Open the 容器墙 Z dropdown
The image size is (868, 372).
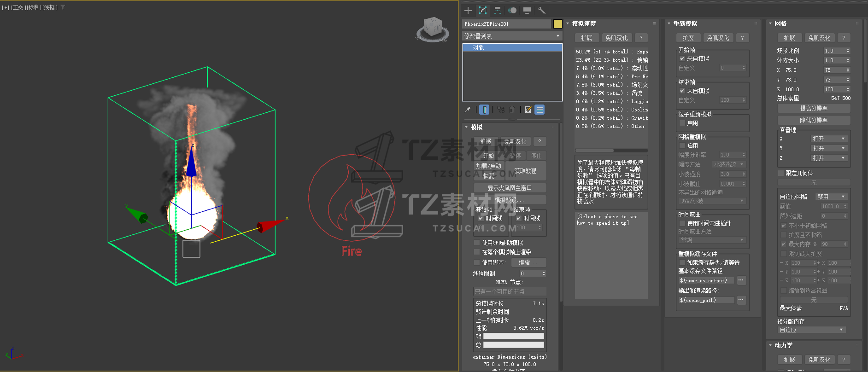829,158
